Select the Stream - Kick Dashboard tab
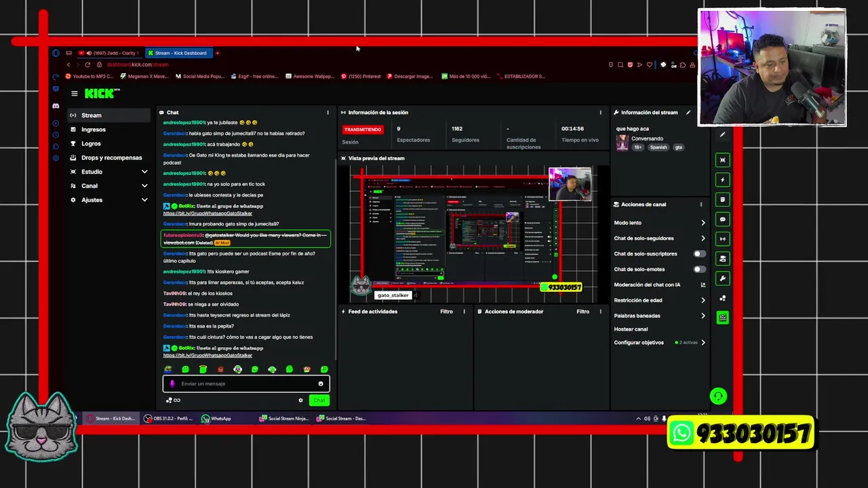The height and width of the screenshot is (488, 868). pyautogui.click(x=178, y=53)
